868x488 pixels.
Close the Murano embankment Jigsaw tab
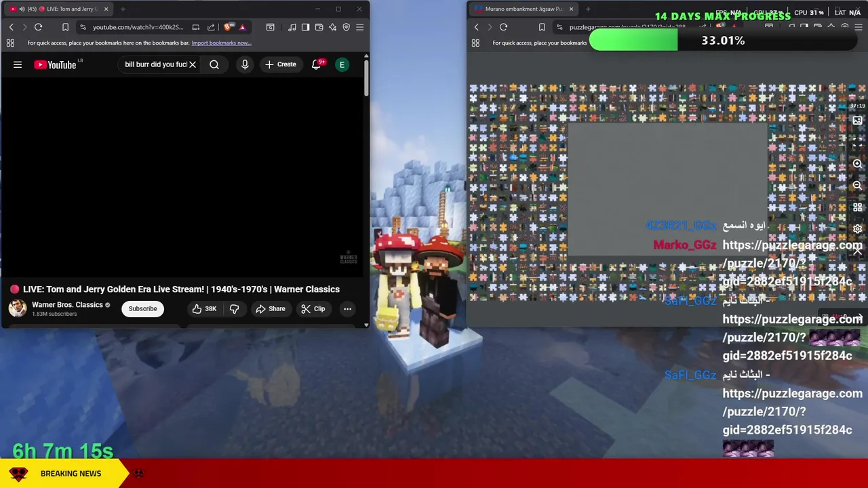[x=571, y=9]
